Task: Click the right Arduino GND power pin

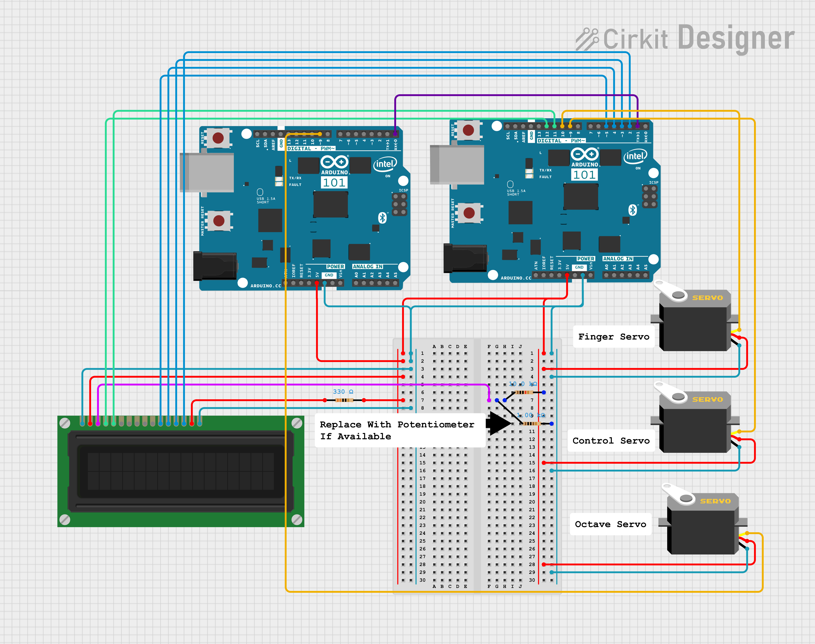Action: (x=583, y=275)
